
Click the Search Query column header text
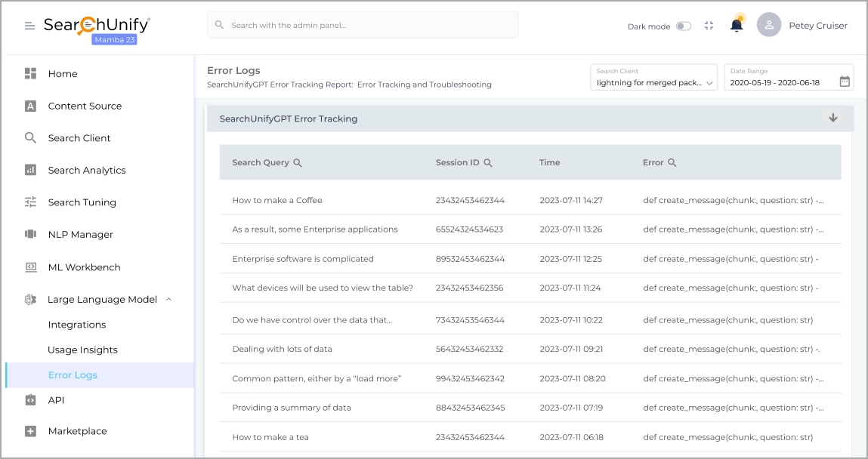point(261,162)
